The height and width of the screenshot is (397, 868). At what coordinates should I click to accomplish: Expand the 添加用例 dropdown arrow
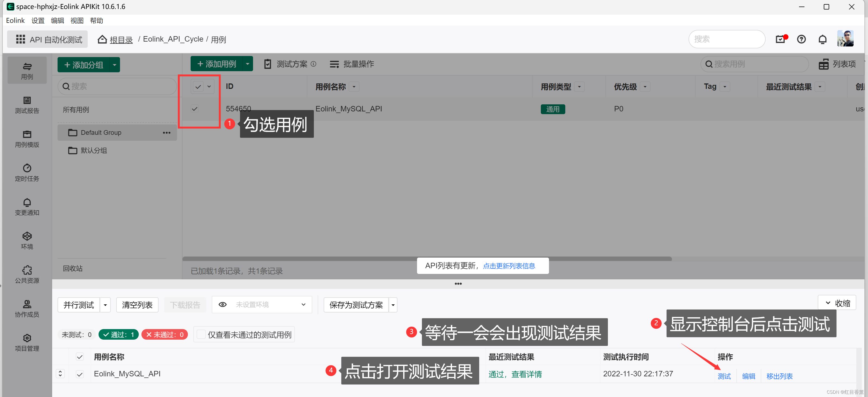point(247,64)
